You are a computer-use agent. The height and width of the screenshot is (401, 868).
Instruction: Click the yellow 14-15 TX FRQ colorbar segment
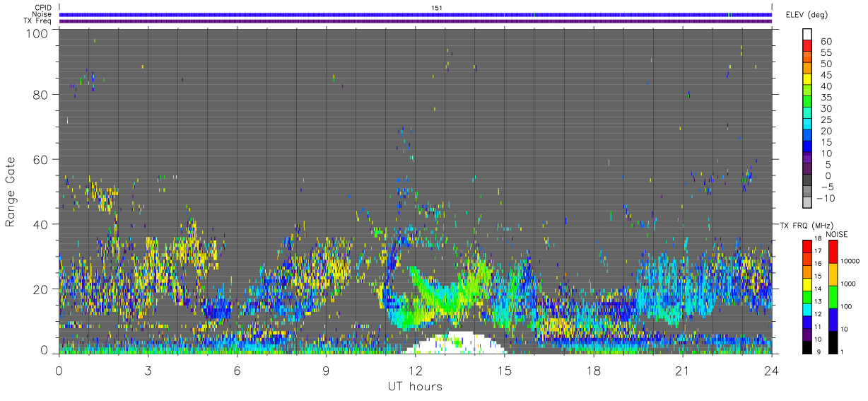click(x=807, y=284)
